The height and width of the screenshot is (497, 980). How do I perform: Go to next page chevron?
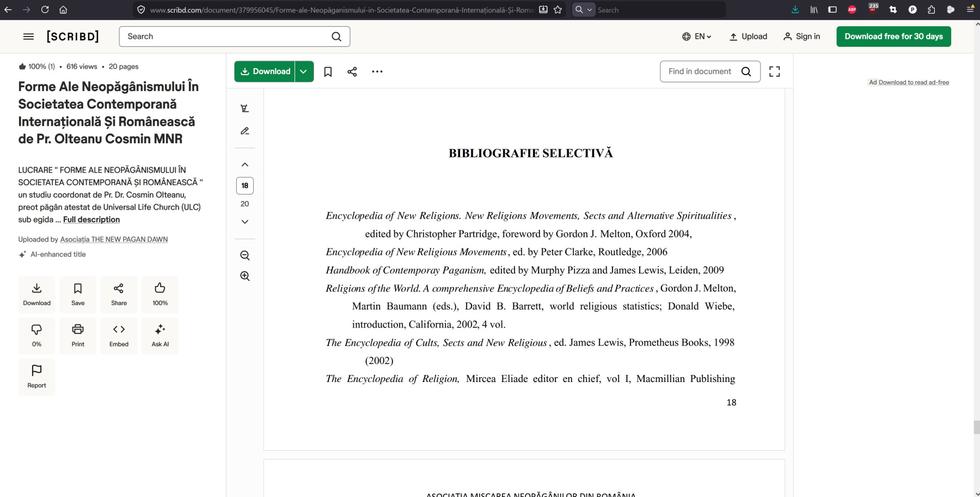245,222
